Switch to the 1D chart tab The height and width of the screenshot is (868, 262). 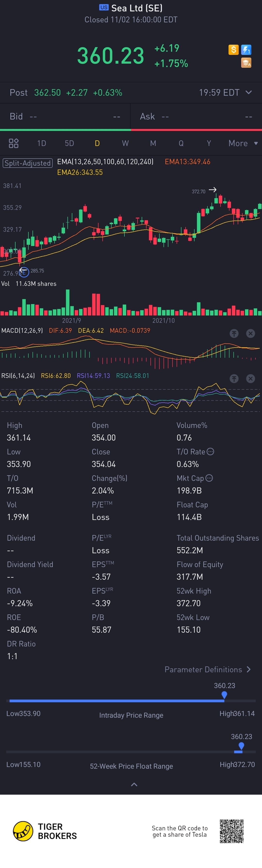41,143
